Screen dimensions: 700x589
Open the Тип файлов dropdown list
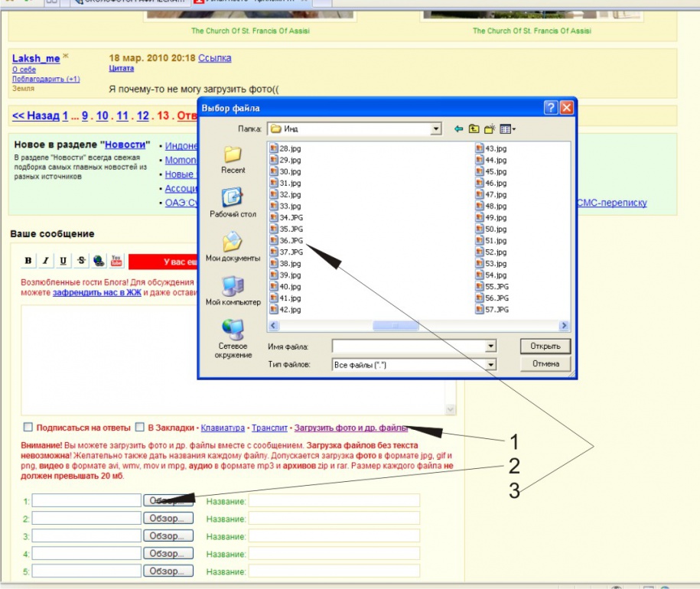[x=491, y=365]
